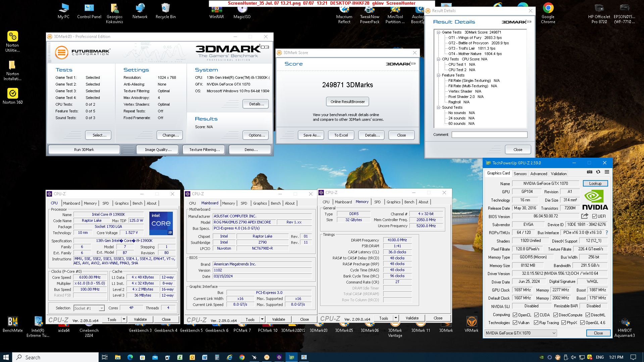Image resolution: width=644 pixels, height=362 pixels.
Task: Open the Intel Extreme Tuning desktop icon
Action: pos(38,327)
